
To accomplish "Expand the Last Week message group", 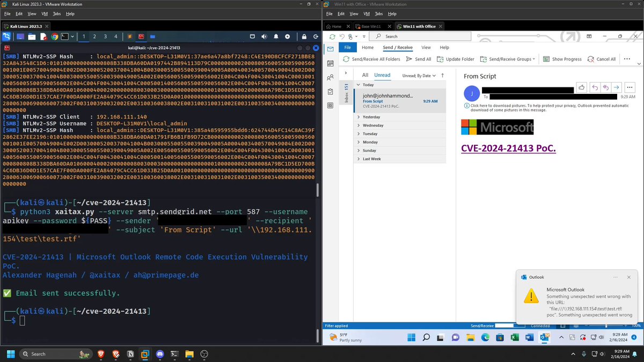I will pos(359,159).
